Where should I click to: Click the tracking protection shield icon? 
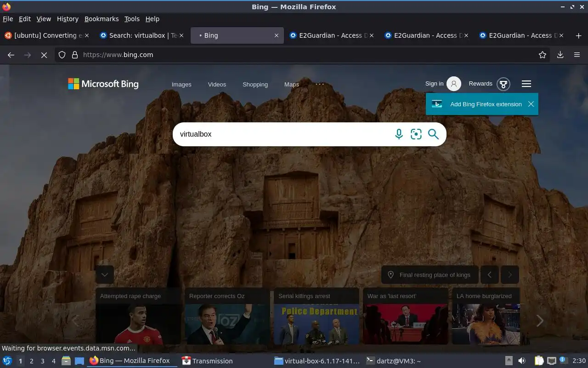click(x=62, y=55)
